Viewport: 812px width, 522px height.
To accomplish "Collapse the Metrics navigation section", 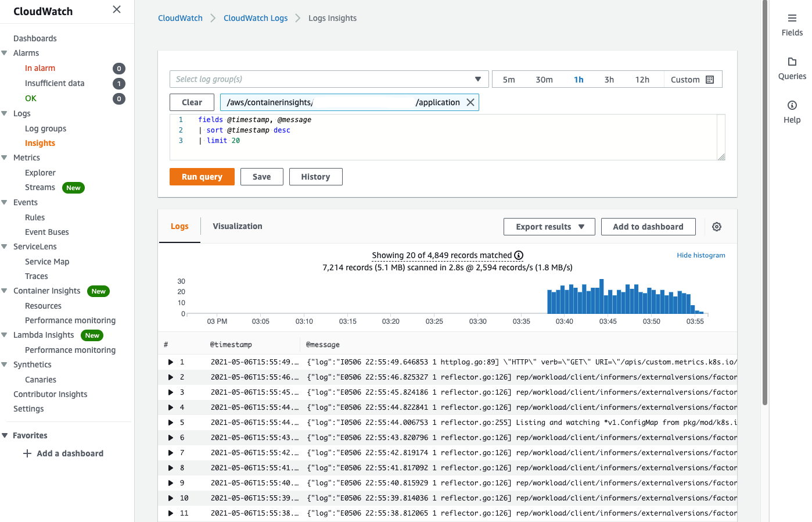I will [x=5, y=158].
